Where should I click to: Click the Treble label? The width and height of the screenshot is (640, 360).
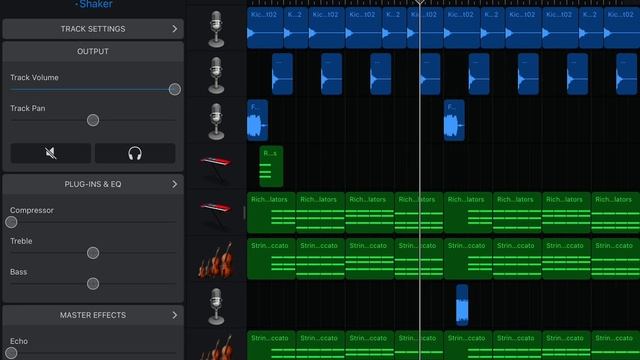point(21,241)
